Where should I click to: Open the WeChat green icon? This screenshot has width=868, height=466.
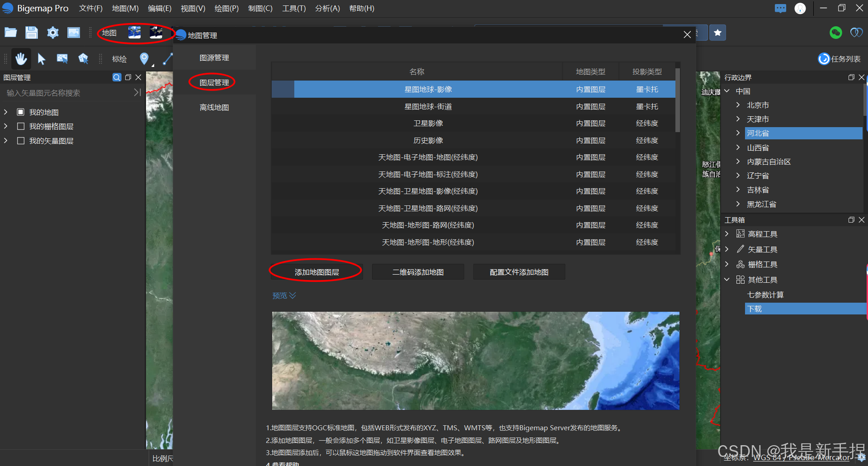click(836, 33)
